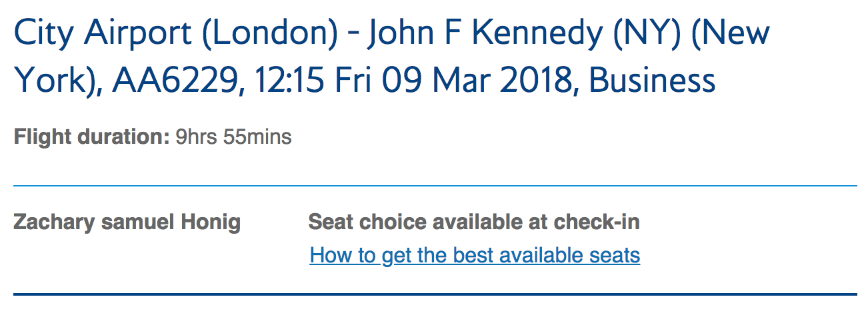Open the 'How to get the best available seats' link
The image size is (868, 309).
475,255
